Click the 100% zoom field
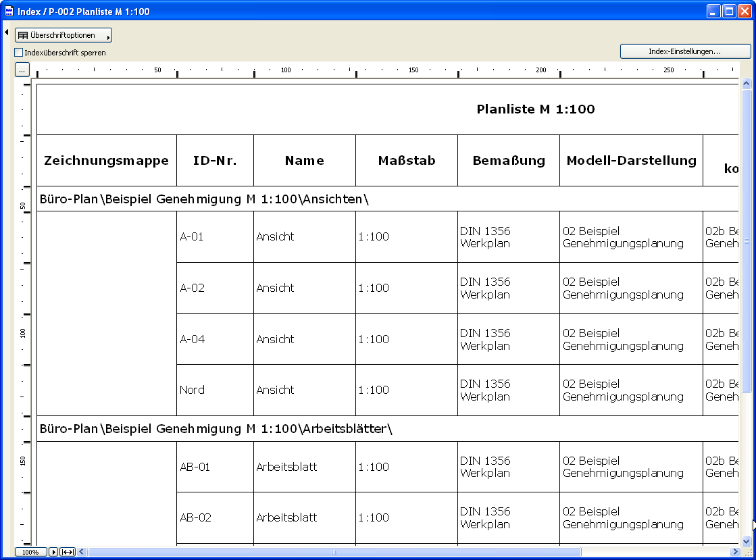Image resolution: width=756 pixels, height=560 pixels. (x=30, y=552)
